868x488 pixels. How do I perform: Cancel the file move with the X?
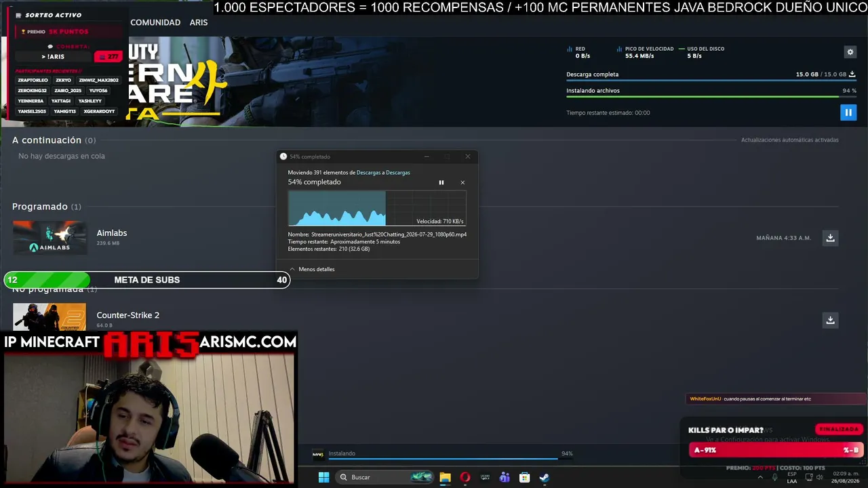click(462, 182)
